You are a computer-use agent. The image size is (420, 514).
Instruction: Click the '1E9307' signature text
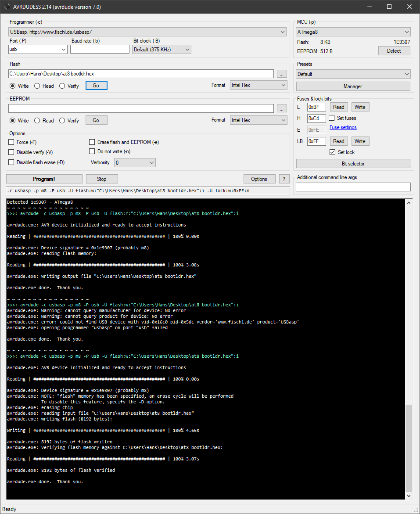click(402, 42)
